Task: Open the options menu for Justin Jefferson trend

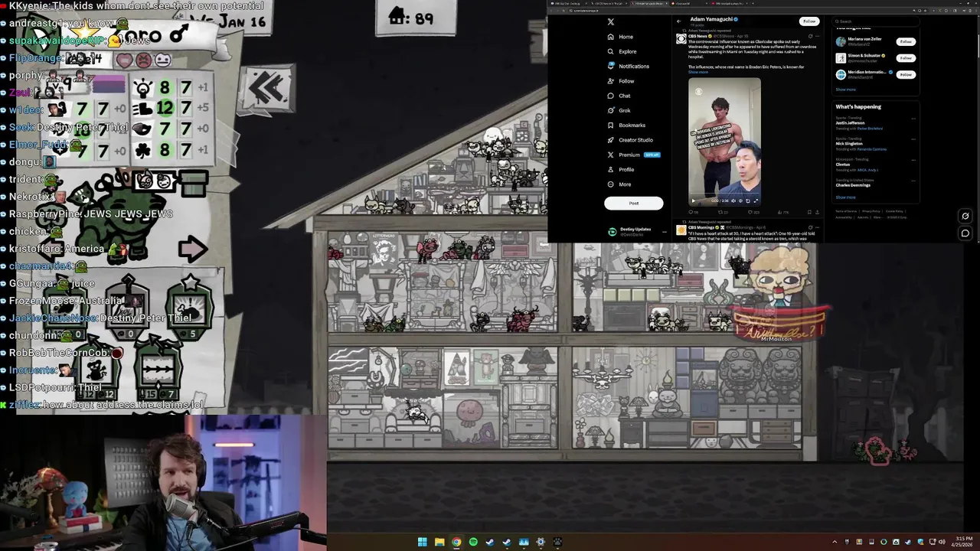Action: pos(913,119)
